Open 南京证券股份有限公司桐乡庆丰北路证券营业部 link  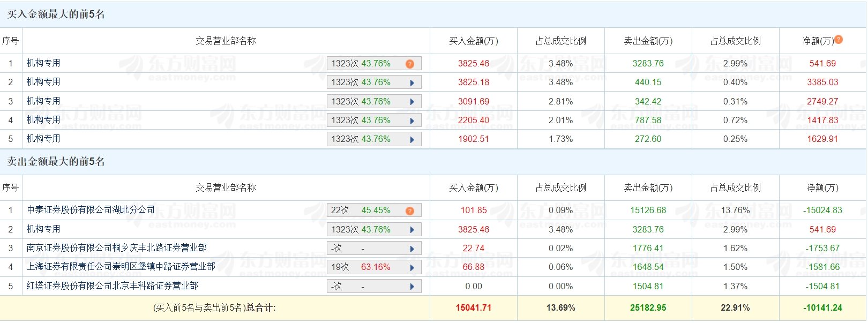(x=116, y=247)
